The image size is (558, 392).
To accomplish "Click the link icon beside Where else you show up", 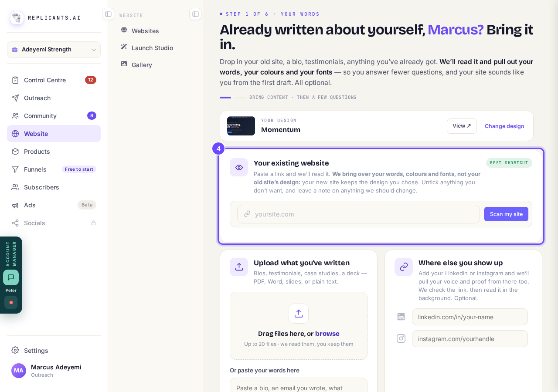I will click(x=404, y=267).
